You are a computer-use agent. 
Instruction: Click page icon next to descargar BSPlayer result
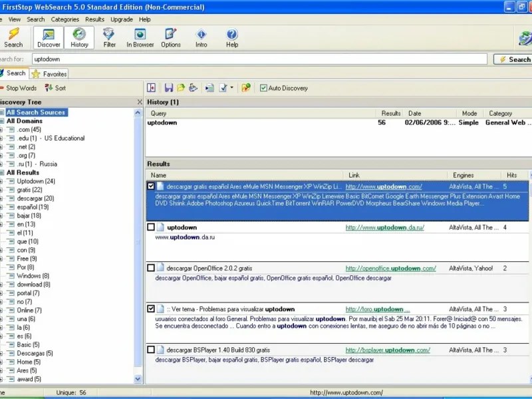160,350
